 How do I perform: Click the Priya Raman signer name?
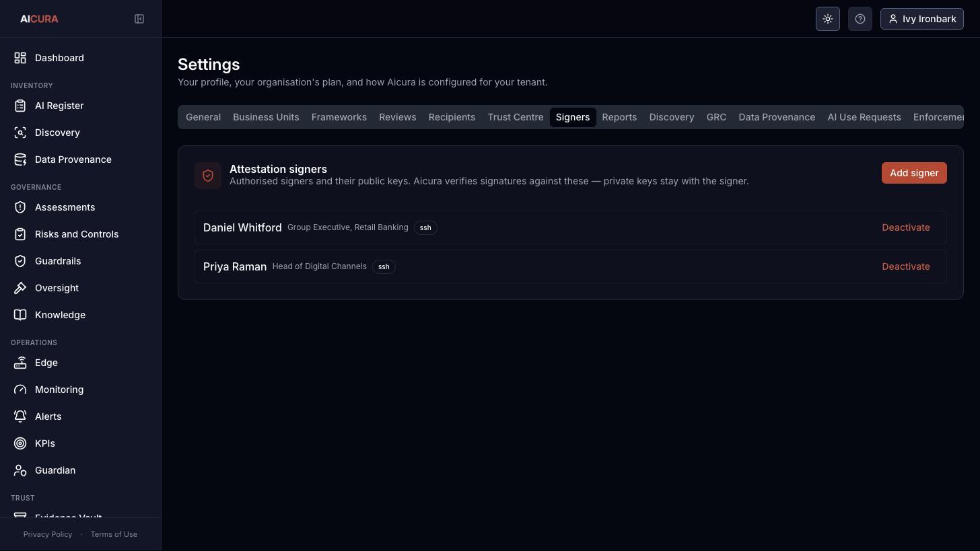pos(235,266)
